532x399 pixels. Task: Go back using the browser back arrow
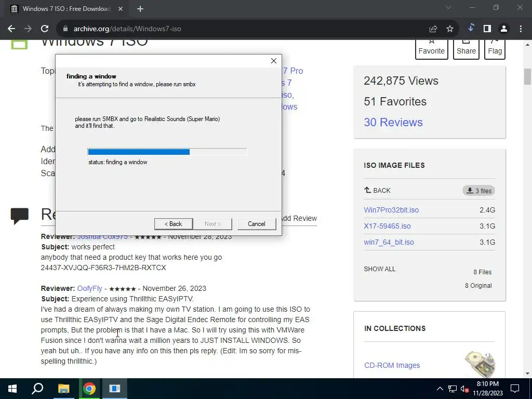tap(11, 29)
